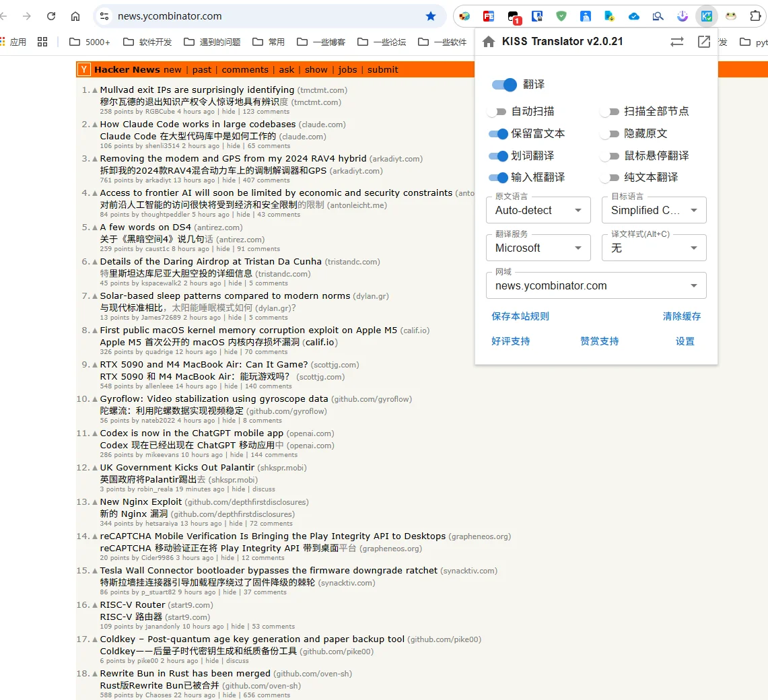
Task: Click the forward navigation arrow
Action: [27, 16]
